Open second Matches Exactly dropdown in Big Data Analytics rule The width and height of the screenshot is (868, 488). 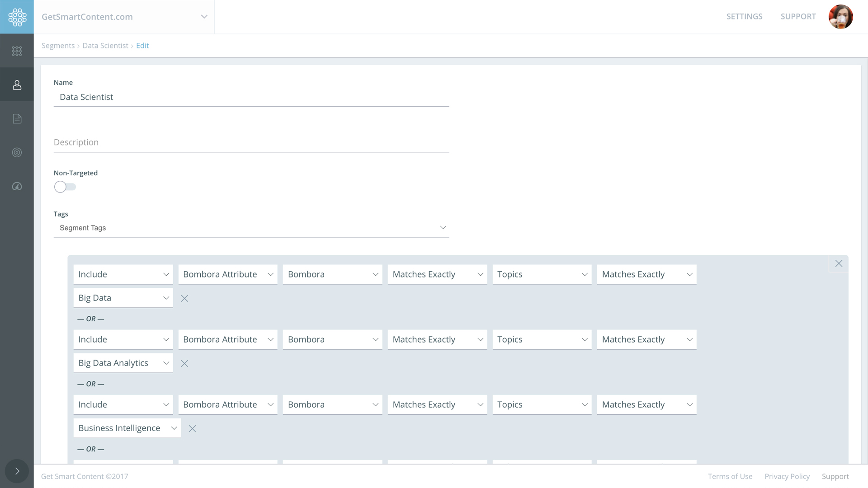646,339
